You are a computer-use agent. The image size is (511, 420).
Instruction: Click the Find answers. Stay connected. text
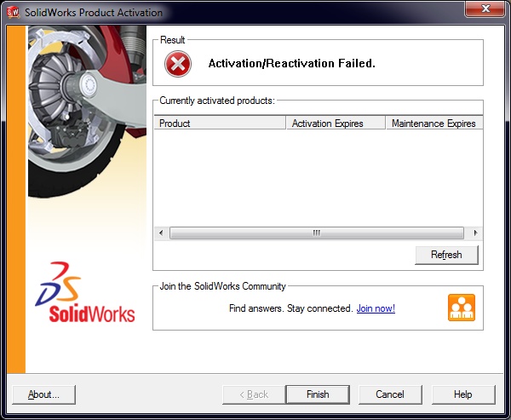pyautogui.click(x=291, y=308)
